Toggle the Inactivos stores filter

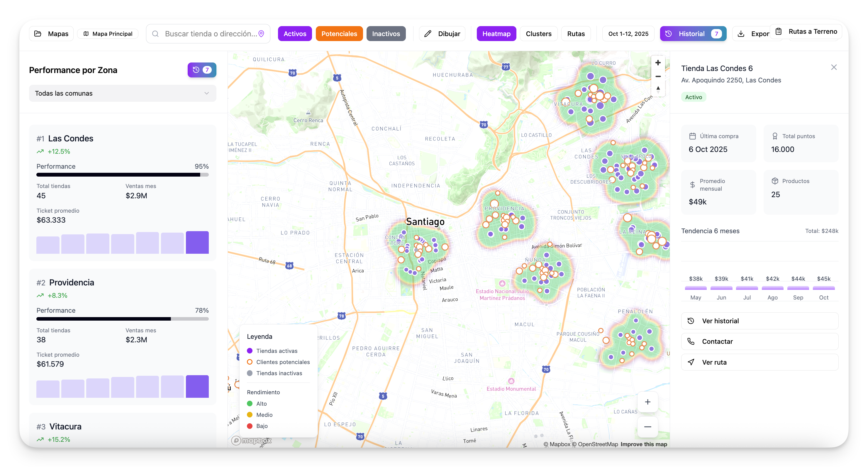click(386, 33)
